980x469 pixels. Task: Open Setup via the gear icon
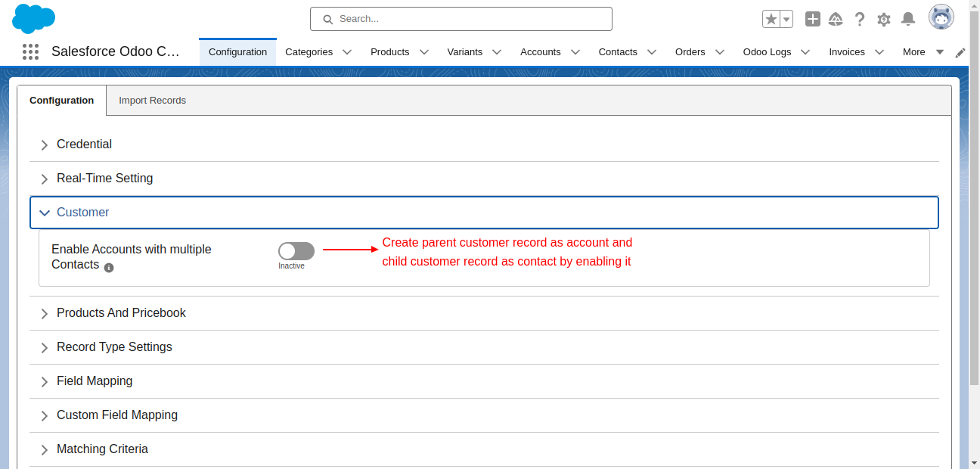click(884, 19)
